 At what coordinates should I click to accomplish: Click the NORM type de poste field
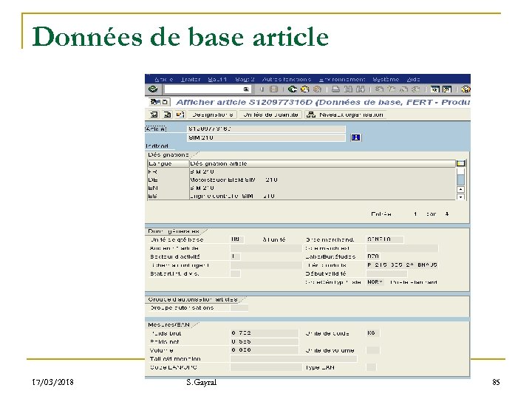point(375,282)
